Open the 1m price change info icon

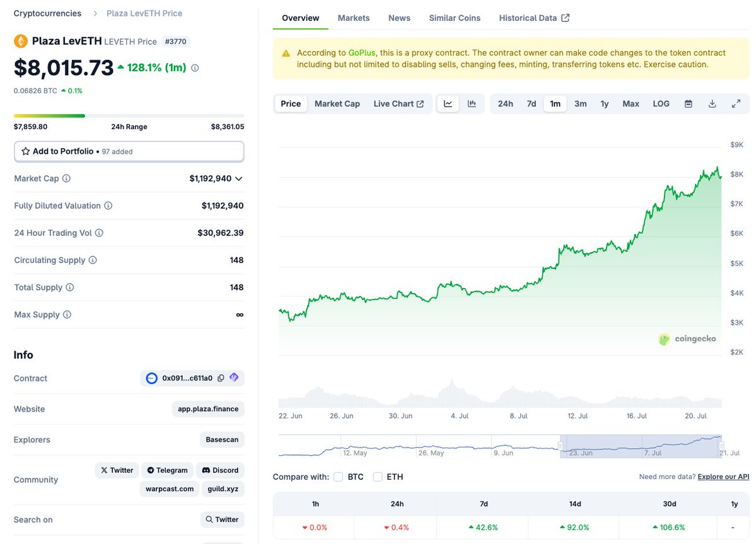[195, 68]
